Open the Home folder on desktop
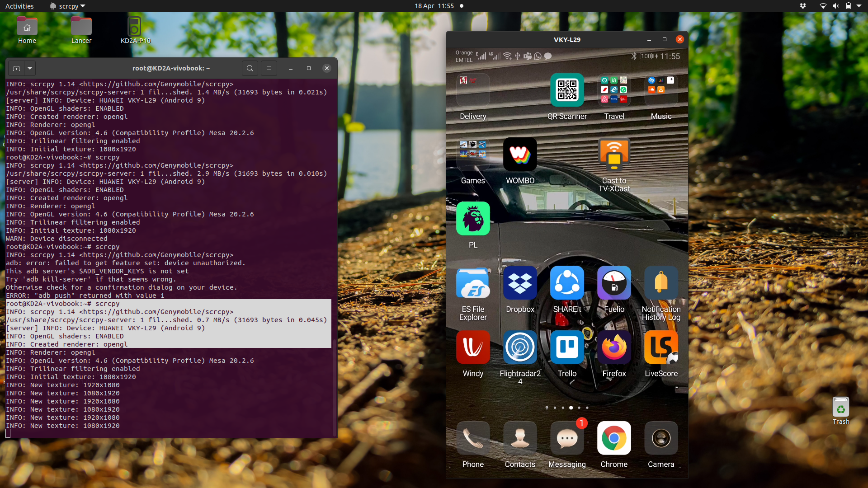Viewport: 868px width, 488px height. tap(27, 30)
